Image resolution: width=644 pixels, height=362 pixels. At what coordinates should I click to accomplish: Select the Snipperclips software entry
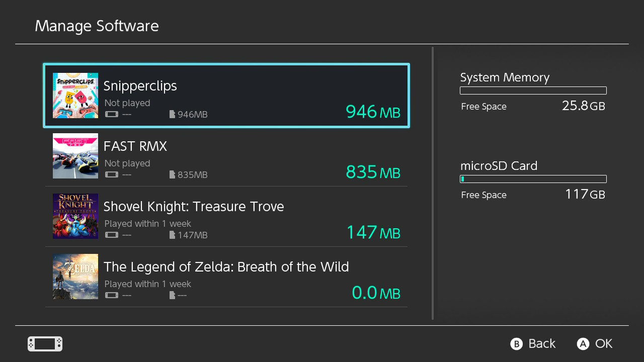tap(226, 96)
